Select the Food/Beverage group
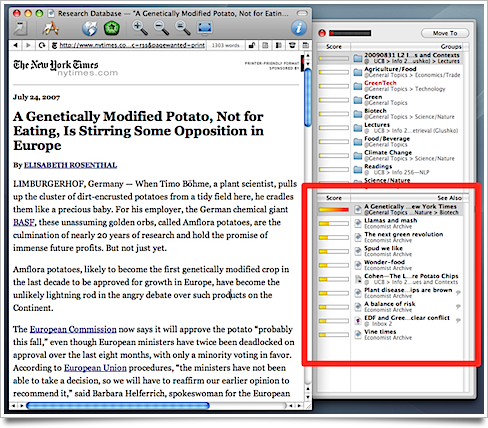 [390, 141]
